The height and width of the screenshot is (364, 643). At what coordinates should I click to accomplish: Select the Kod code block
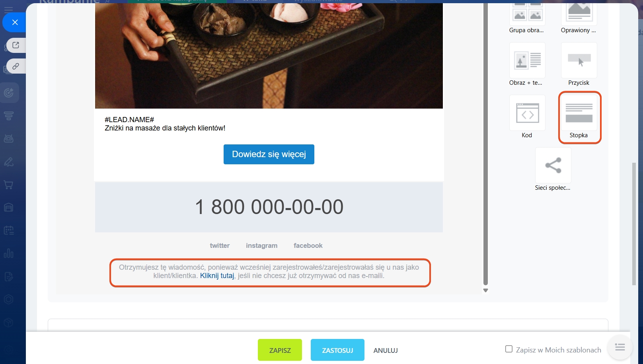point(527,117)
